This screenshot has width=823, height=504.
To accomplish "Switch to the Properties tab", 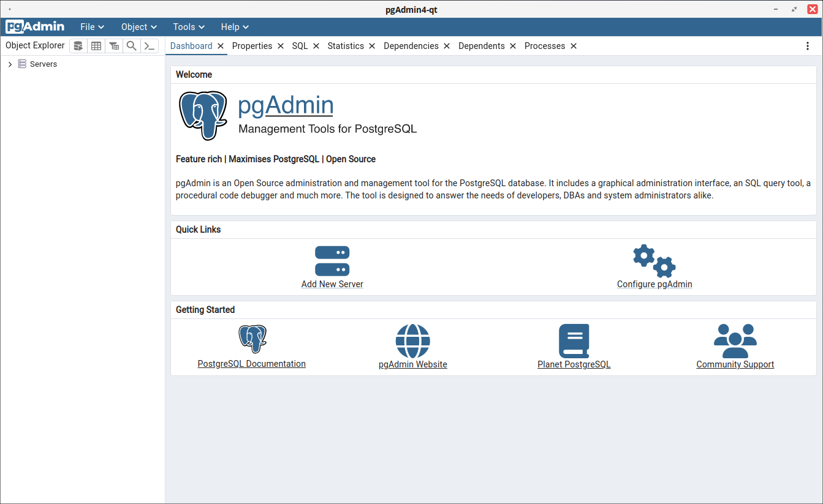I will tap(252, 46).
